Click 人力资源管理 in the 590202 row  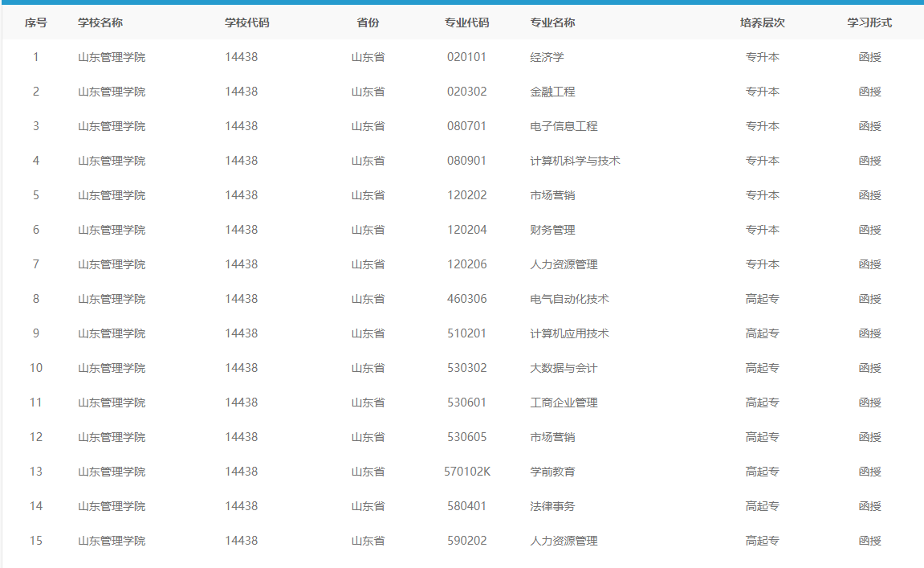click(x=564, y=541)
